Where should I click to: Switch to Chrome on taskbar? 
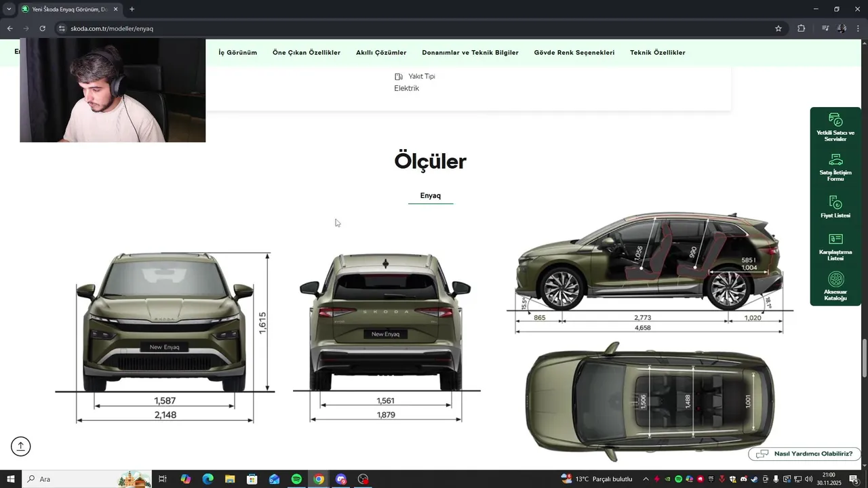coord(319,479)
